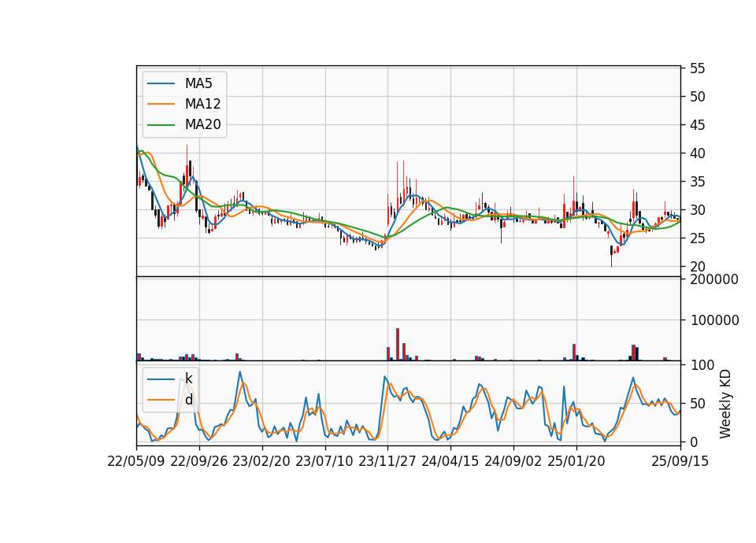The width and height of the screenshot is (756, 543).
Task: Click the d legend label
Action: coord(188,400)
